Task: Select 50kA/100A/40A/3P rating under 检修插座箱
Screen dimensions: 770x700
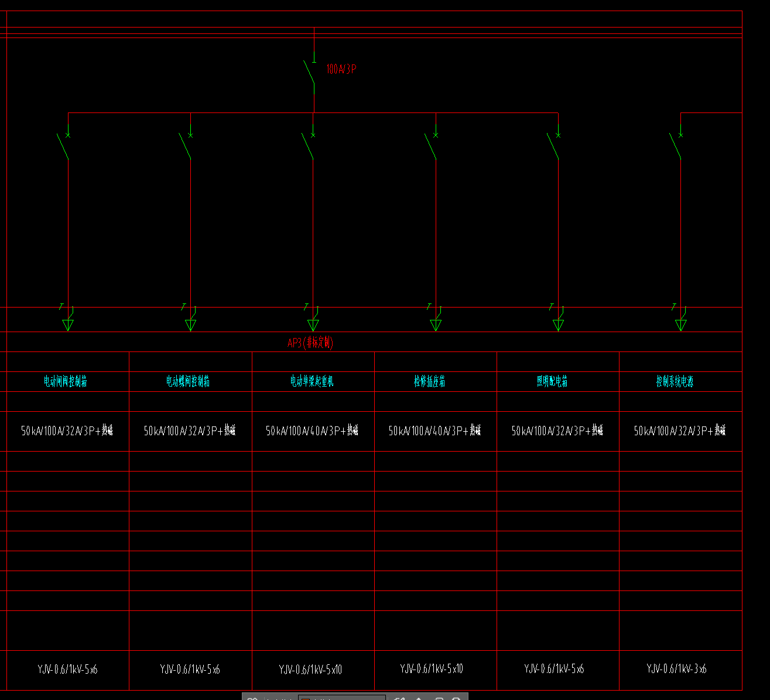Action: (434, 431)
